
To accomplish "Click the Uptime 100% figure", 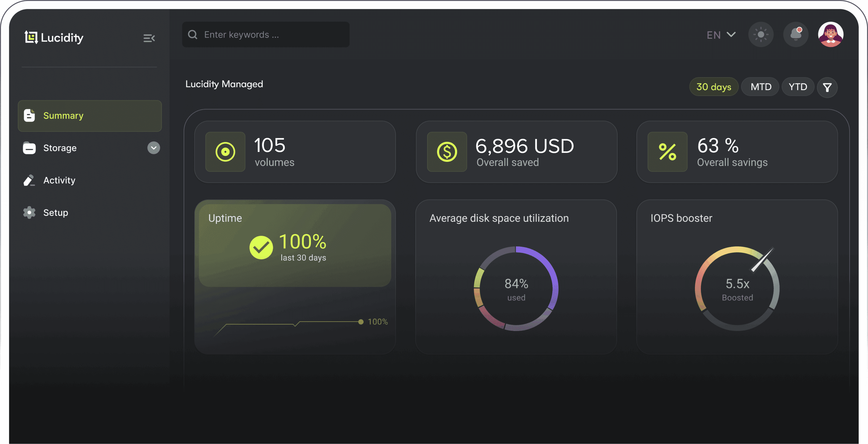I will pos(302,241).
